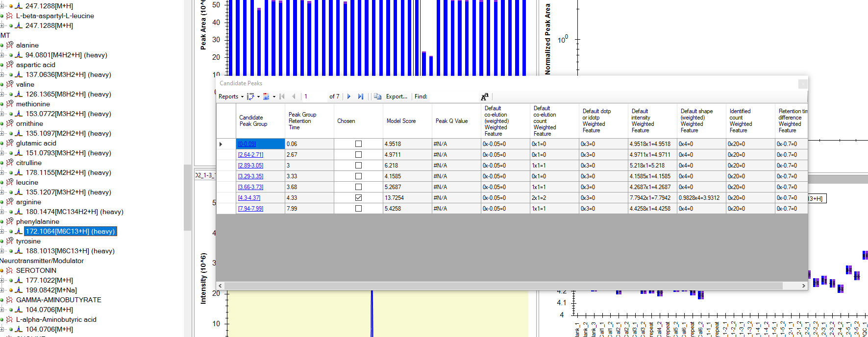This screenshot has width=868, height=337.
Task: Check Chosen box for peak group 0-0.09
Action: pos(358,144)
